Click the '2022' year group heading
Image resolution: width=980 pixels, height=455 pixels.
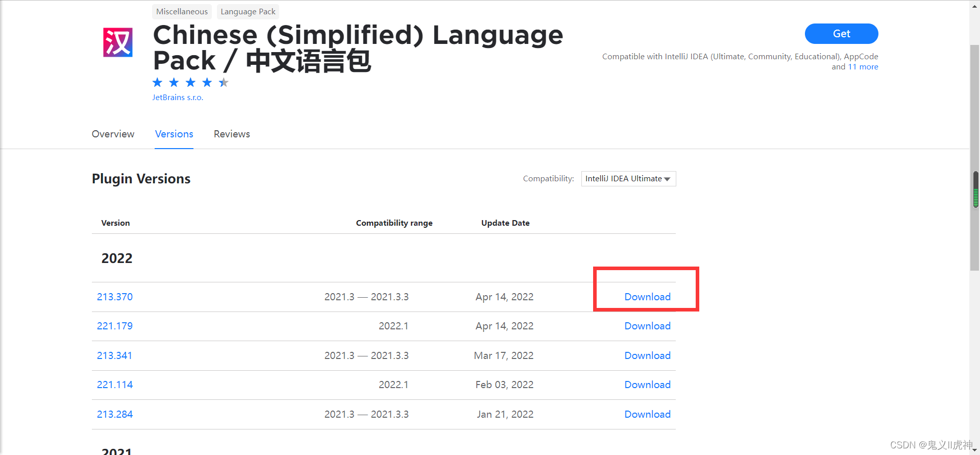[117, 258]
